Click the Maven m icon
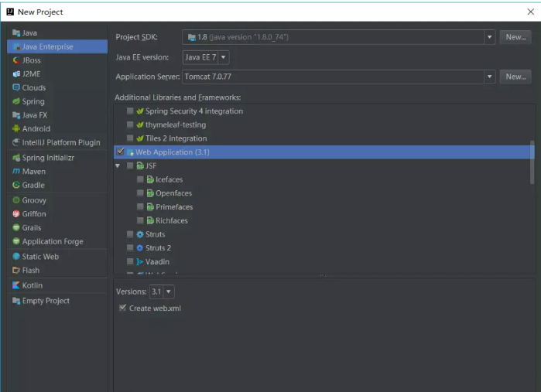The width and height of the screenshot is (541, 392). [x=16, y=172]
